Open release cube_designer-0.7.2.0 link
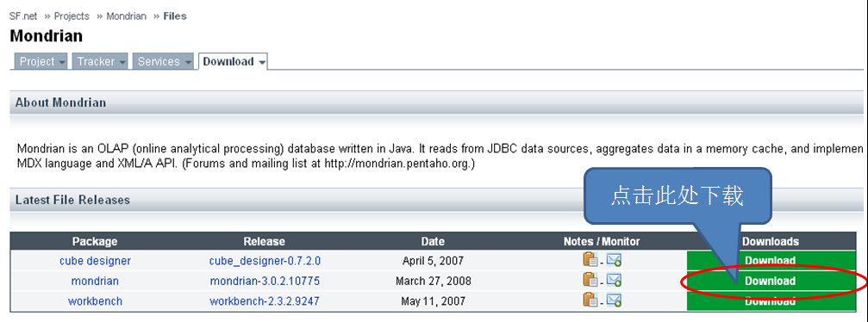The width and height of the screenshot is (868, 322). 265,261
